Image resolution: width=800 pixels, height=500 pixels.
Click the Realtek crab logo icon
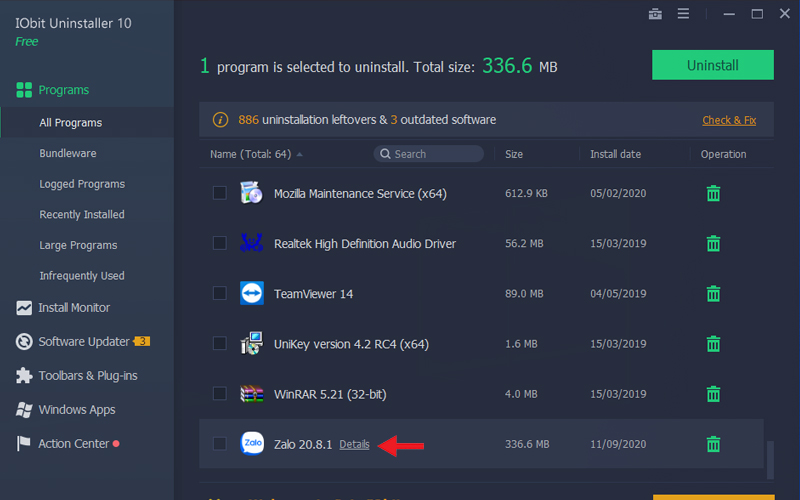point(252,243)
